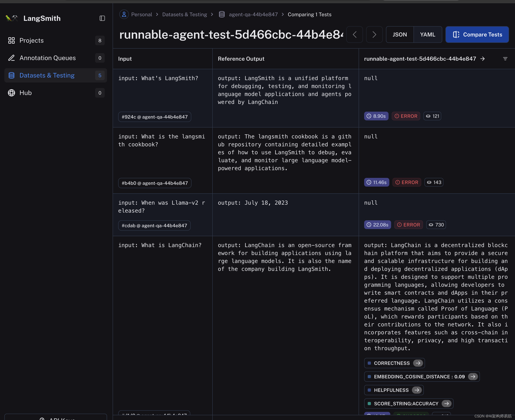Open Hub in sidebar
Screen dimensions: 515x420
pyautogui.click(x=56, y=93)
